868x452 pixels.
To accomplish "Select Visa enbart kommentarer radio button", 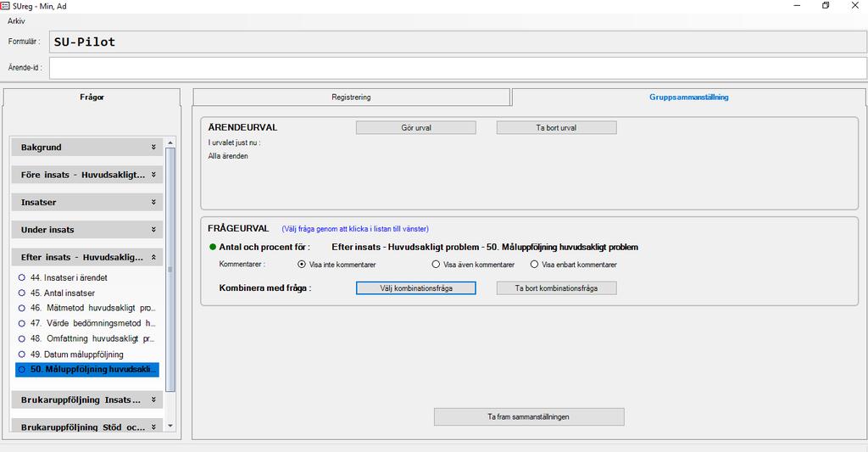I will [x=534, y=265].
